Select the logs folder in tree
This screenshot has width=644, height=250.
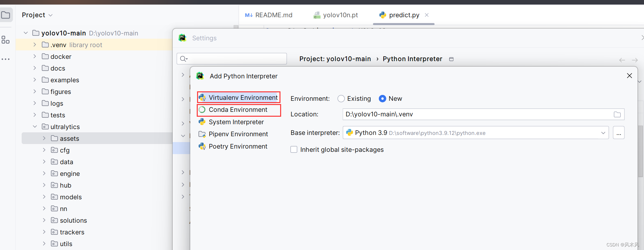point(57,103)
